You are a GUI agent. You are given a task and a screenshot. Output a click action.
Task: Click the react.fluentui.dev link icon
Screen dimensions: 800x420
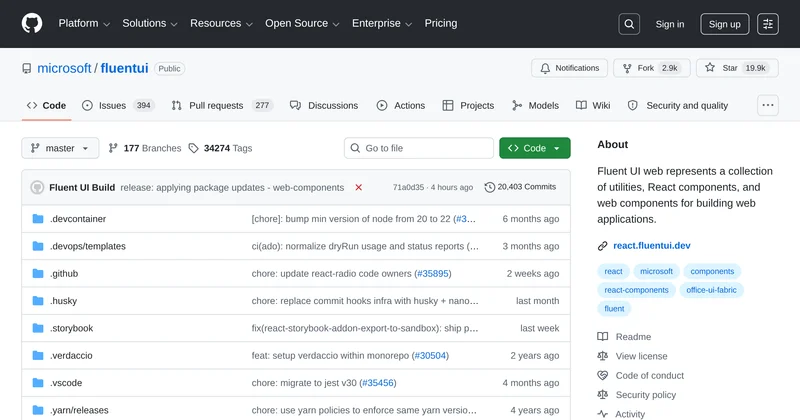(x=603, y=245)
